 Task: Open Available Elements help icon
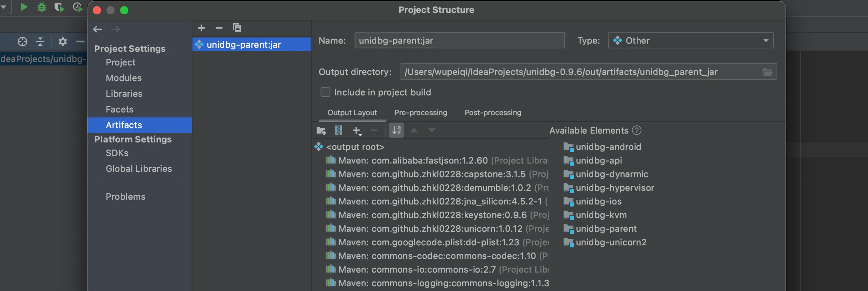coord(637,131)
